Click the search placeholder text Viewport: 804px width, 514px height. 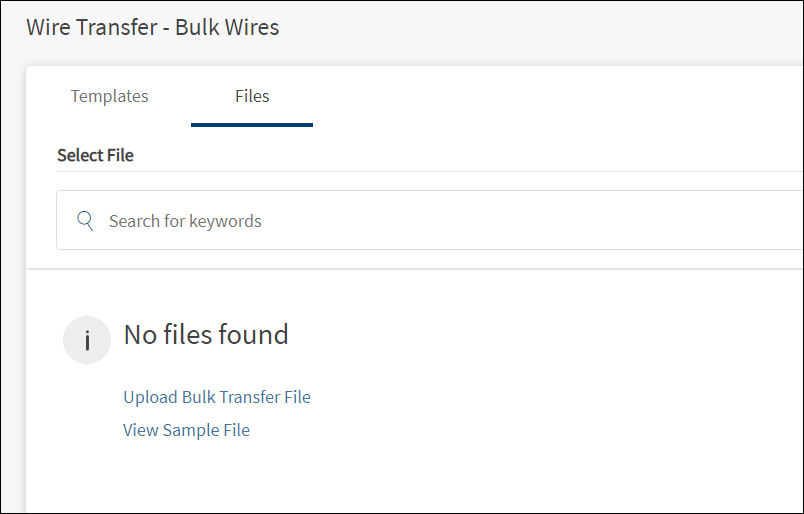[185, 221]
